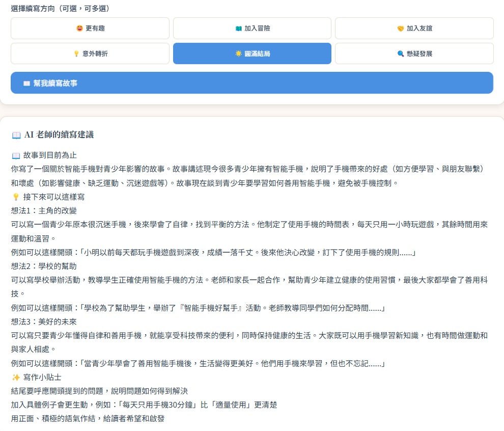Toggle the 加入友誼 direction option
The width and height of the screenshot is (504, 431).
point(414,29)
